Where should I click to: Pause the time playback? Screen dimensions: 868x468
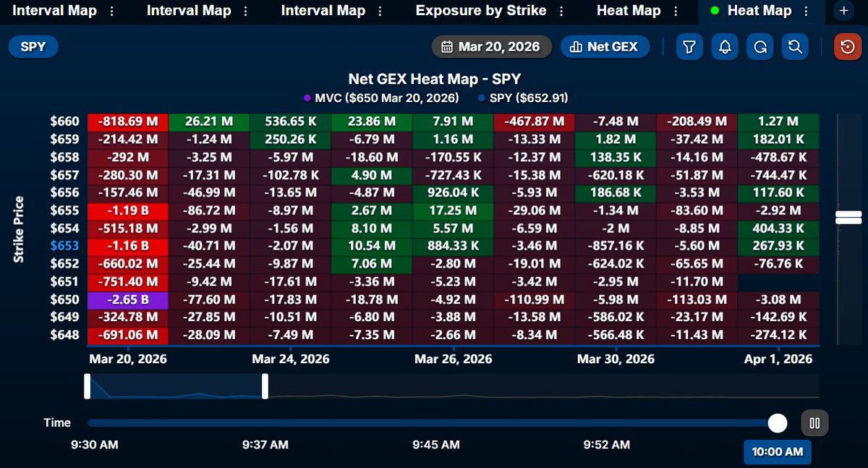(814, 423)
